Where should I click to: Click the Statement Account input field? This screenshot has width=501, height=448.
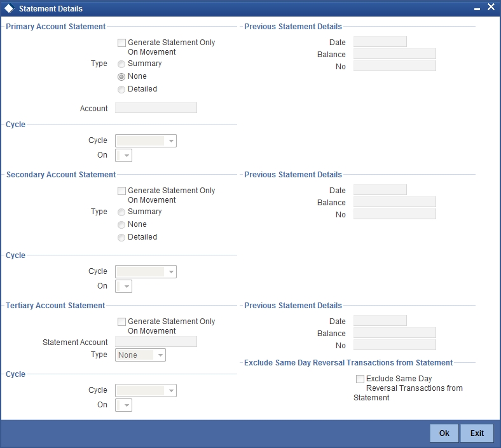point(156,342)
